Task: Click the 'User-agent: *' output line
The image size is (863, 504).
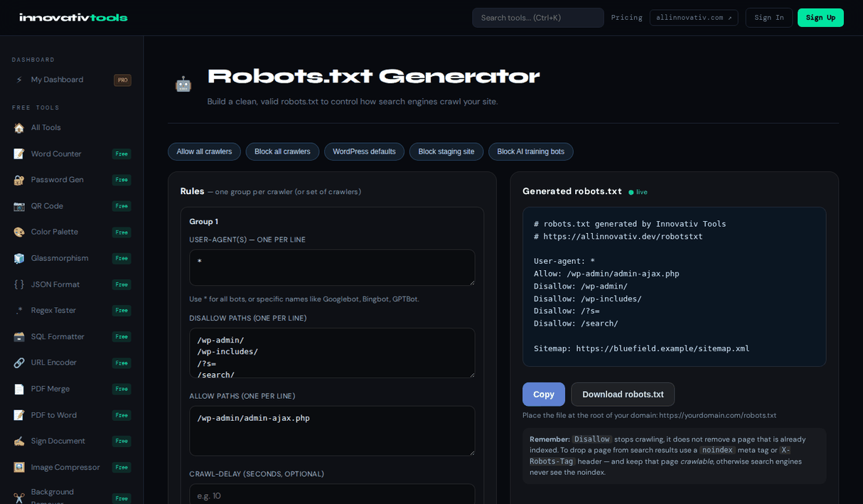Action: (564, 261)
